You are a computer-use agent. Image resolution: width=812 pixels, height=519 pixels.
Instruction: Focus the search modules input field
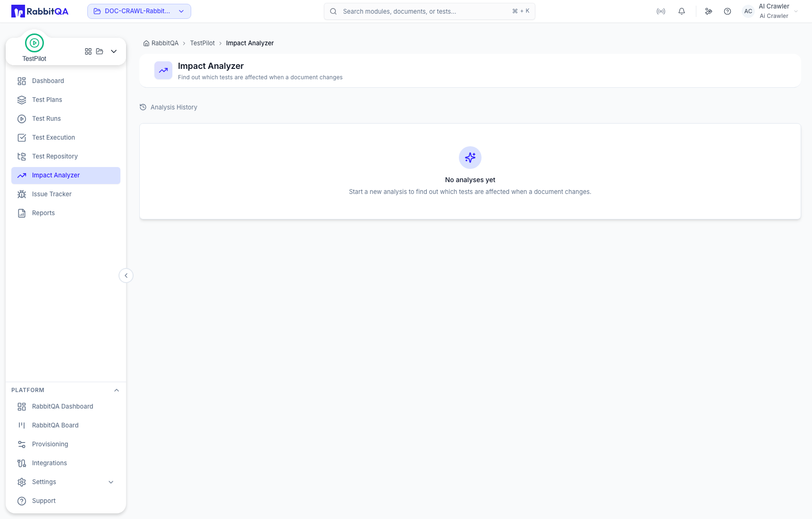pyautogui.click(x=430, y=11)
